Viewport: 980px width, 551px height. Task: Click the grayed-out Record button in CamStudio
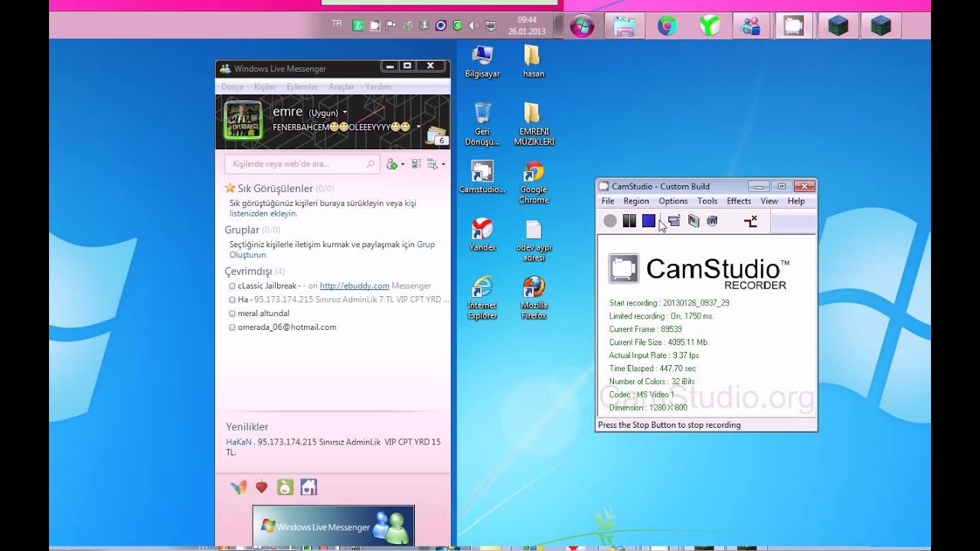tap(609, 221)
